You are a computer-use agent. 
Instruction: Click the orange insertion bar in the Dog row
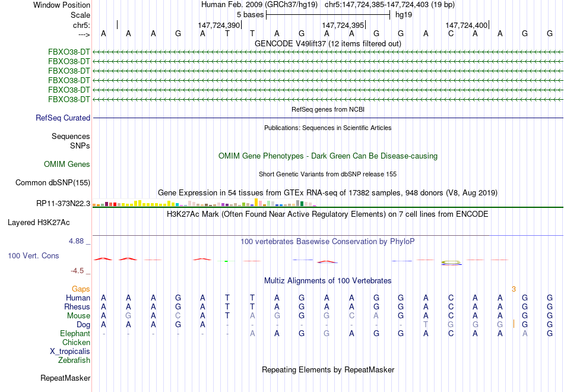514,324
